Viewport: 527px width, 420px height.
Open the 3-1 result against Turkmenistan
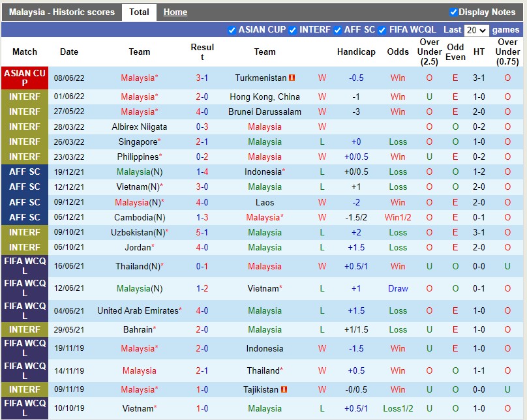(x=202, y=78)
